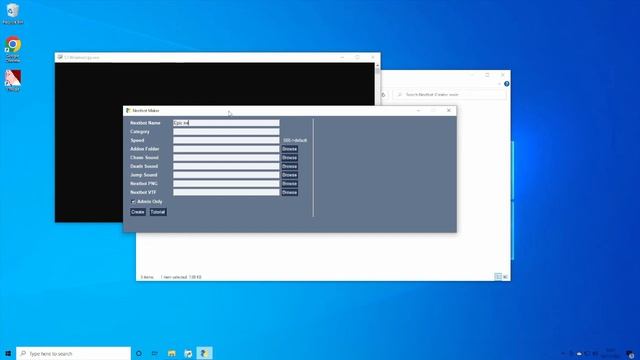Click the Death Sound path field

(x=226, y=166)
